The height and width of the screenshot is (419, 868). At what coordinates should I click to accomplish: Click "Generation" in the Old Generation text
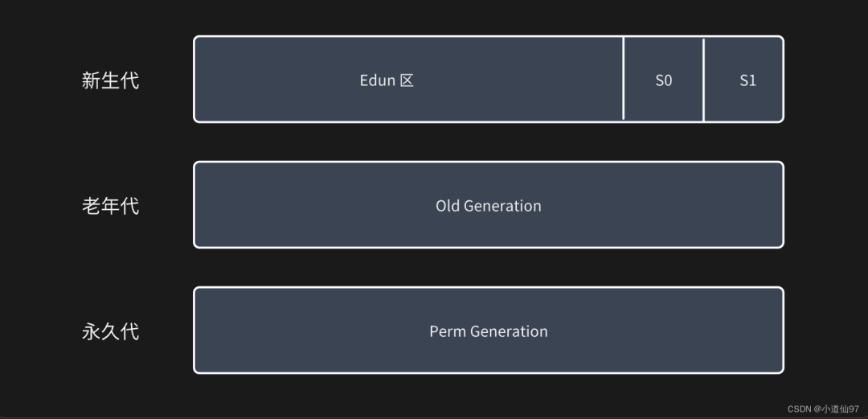point(502,206)
